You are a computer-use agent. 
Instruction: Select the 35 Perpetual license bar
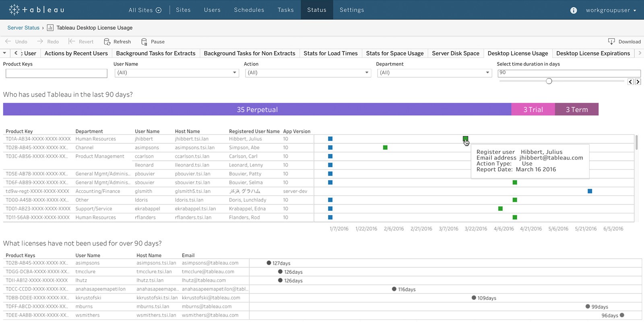(257, 109)
